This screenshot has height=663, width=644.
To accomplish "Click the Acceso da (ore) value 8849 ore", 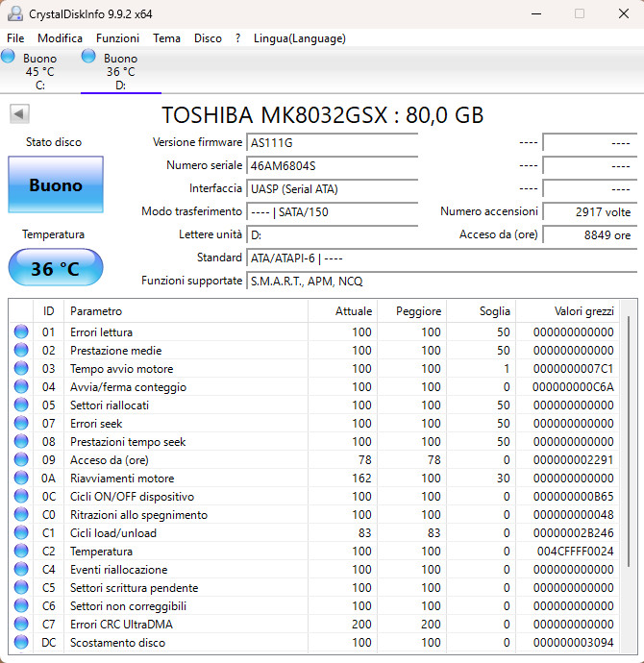I will 590,234.
